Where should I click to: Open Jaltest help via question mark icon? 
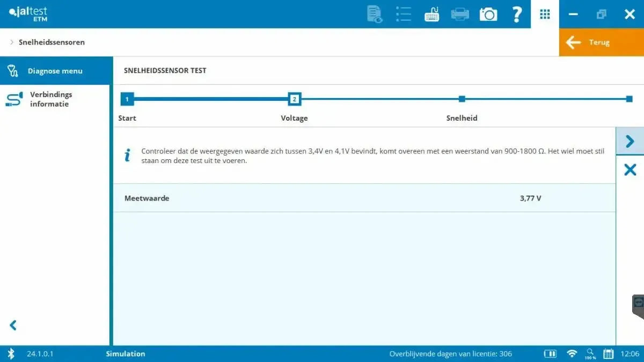pyautogui.click(x=517, y=14)
